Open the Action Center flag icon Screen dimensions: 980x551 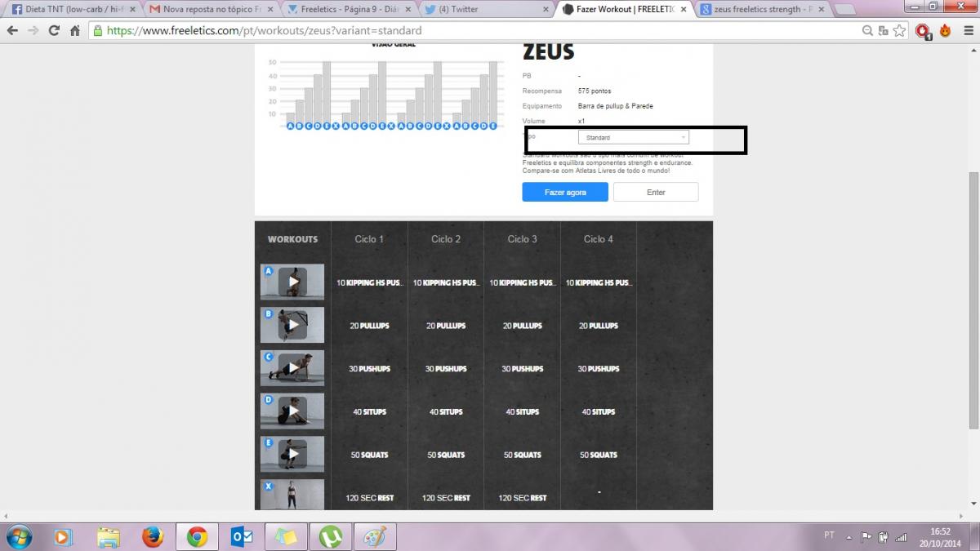point(866,537)
